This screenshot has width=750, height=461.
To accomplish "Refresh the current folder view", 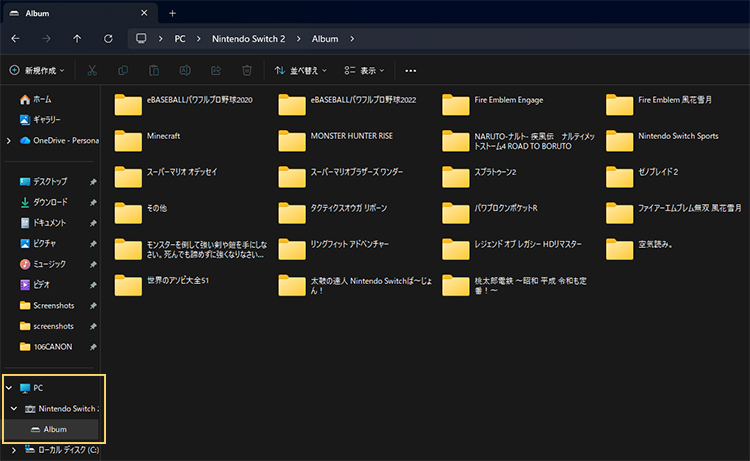I will pyautogui.click(x=108, y=39).
